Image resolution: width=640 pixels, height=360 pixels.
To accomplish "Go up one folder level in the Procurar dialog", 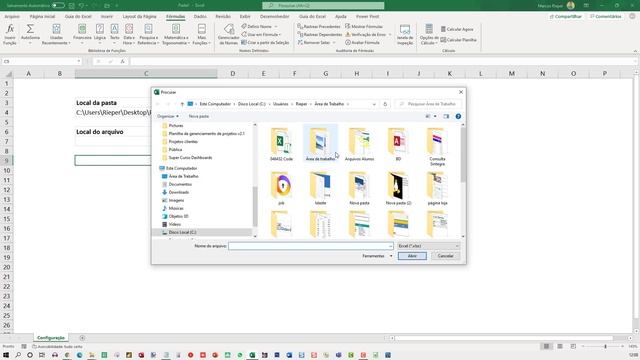I will [182, 104].
